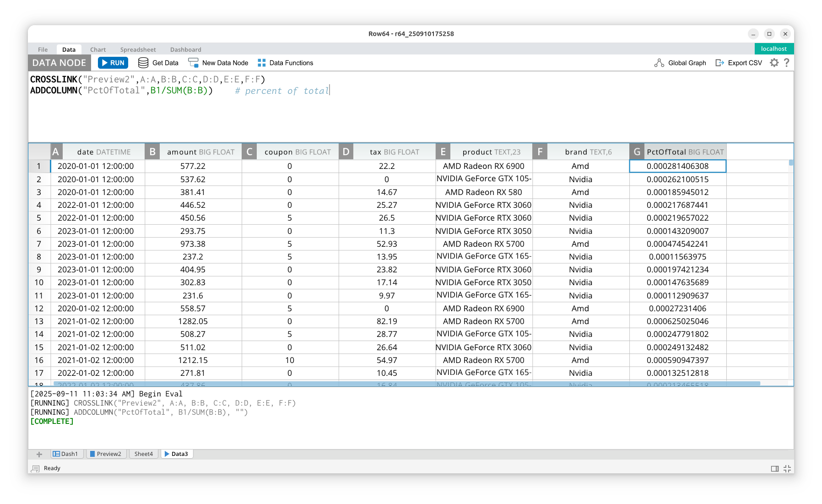Open the Data Functions grid icon
The image size is (822, 504).
[x=262, y=63]
